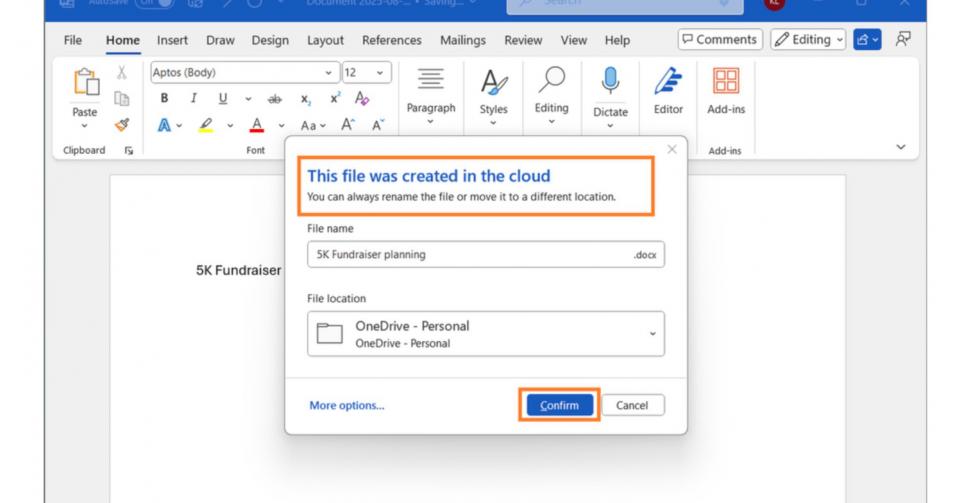Toggle Underline formatting
Image resolution: width=962 pixels, height=503 pixels.
(x=223, y=98)
